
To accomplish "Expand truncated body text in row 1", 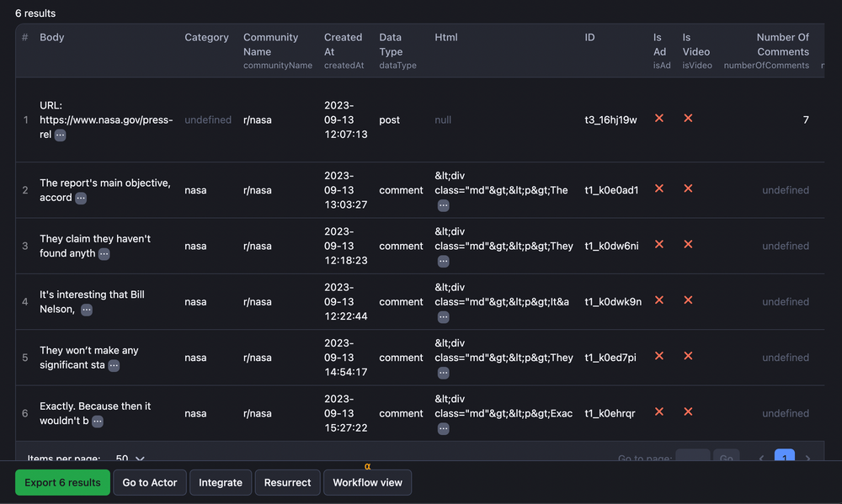I will click(x=61, y=135).
